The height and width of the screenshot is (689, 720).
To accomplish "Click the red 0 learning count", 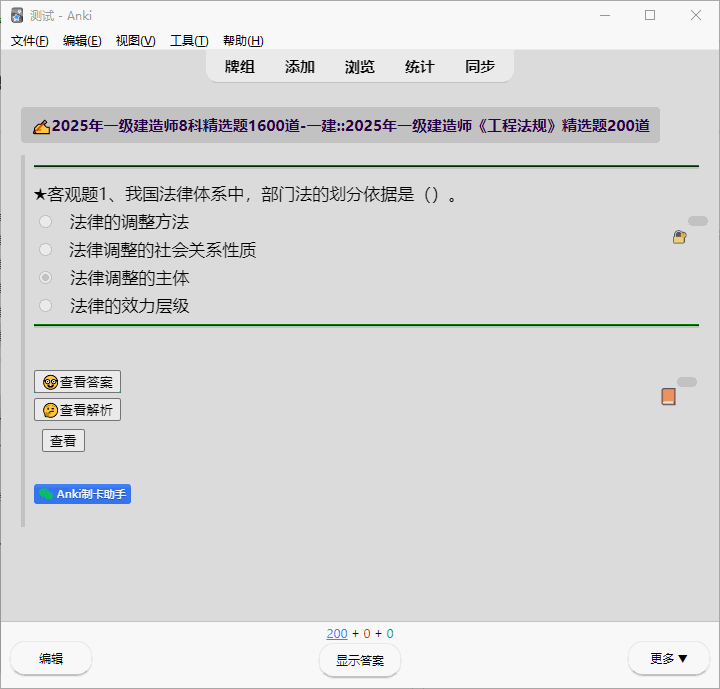I will (x=367, y=634).
